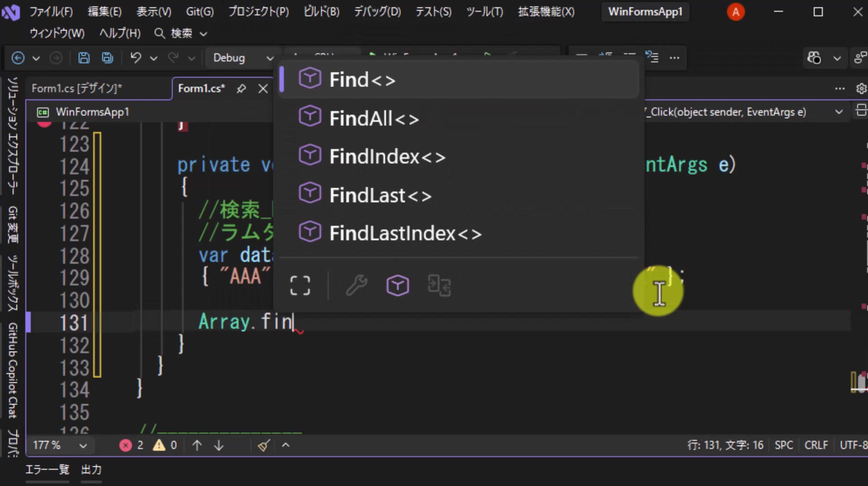Select Find<> from the completion list
This screenshot has height=486, width=868.
click(458, 79)
